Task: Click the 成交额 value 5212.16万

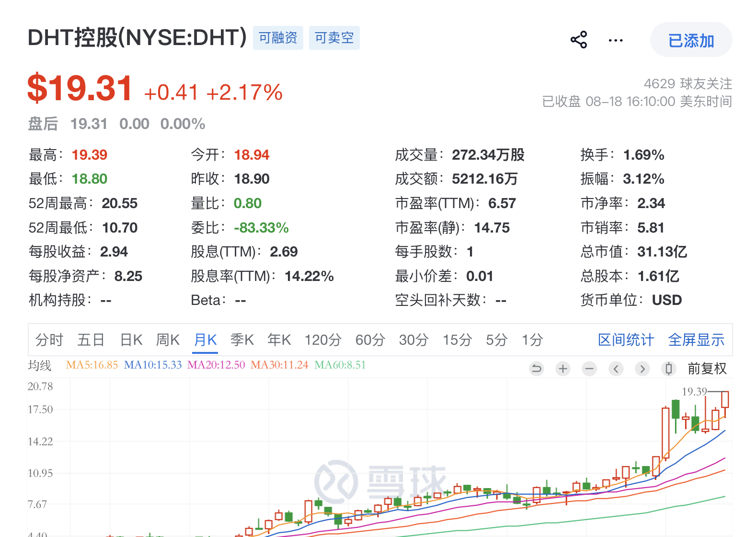Action: (485, 179)
